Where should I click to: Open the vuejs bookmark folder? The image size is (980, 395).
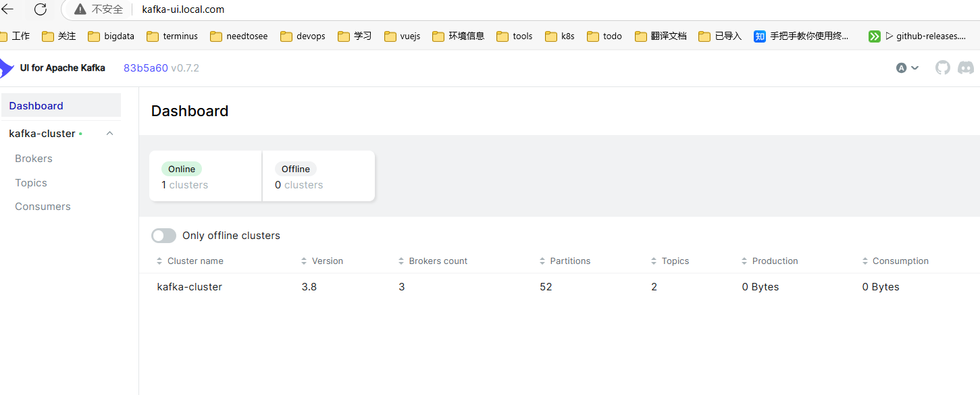coord(402,36)
